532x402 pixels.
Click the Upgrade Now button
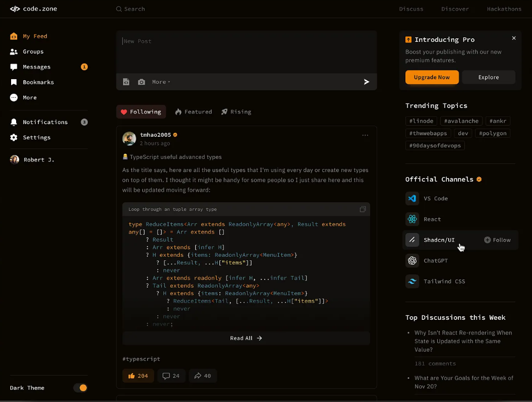(432, 77)
